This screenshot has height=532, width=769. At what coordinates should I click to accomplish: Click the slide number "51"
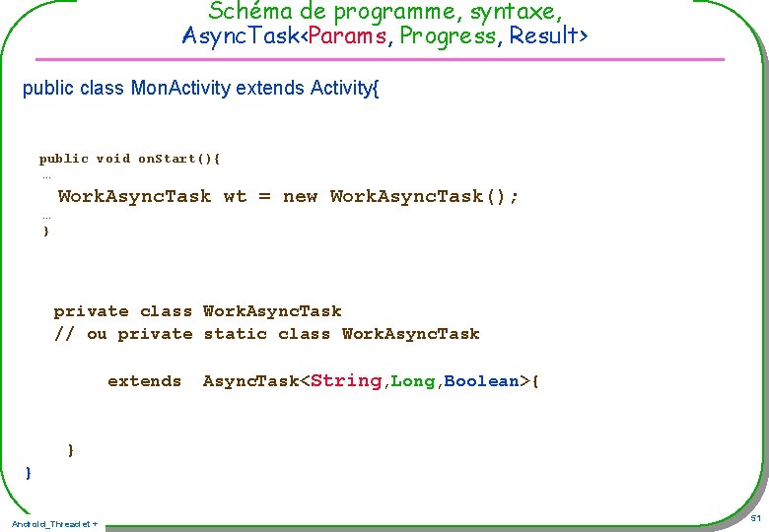(756, 518)
